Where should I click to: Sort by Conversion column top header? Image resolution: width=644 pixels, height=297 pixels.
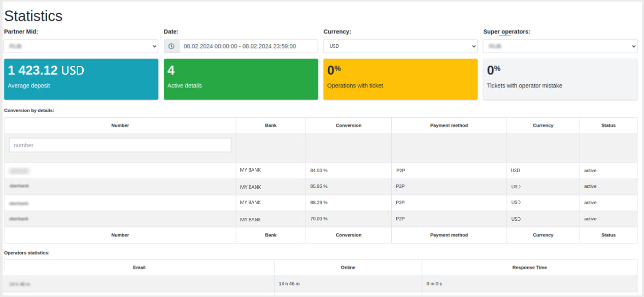tap(349, 125)
